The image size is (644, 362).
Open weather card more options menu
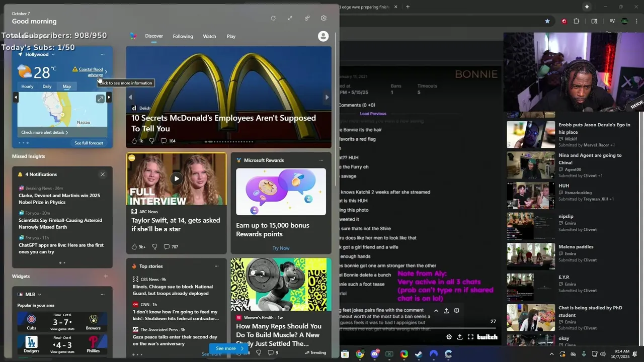(103, 54)
